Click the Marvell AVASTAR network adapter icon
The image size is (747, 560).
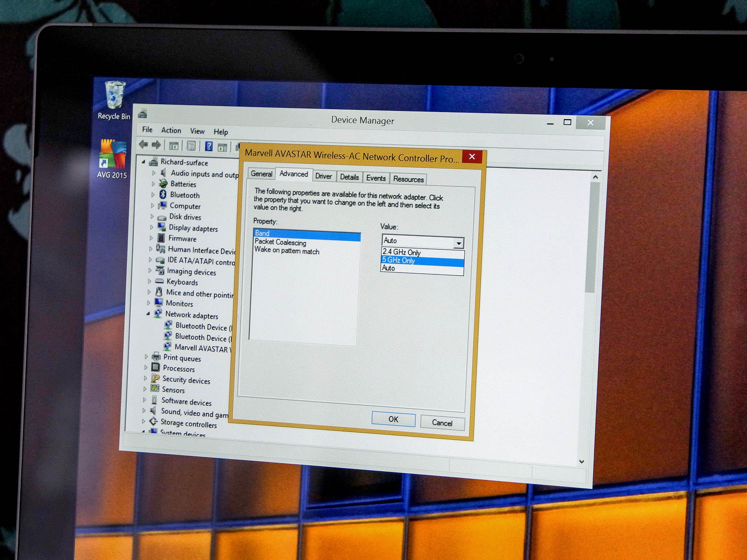[168, 346]
